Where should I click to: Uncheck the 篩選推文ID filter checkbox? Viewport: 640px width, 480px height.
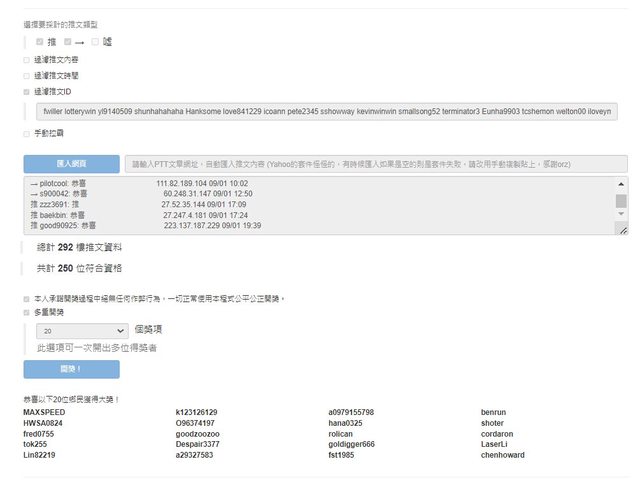[27, 91]
